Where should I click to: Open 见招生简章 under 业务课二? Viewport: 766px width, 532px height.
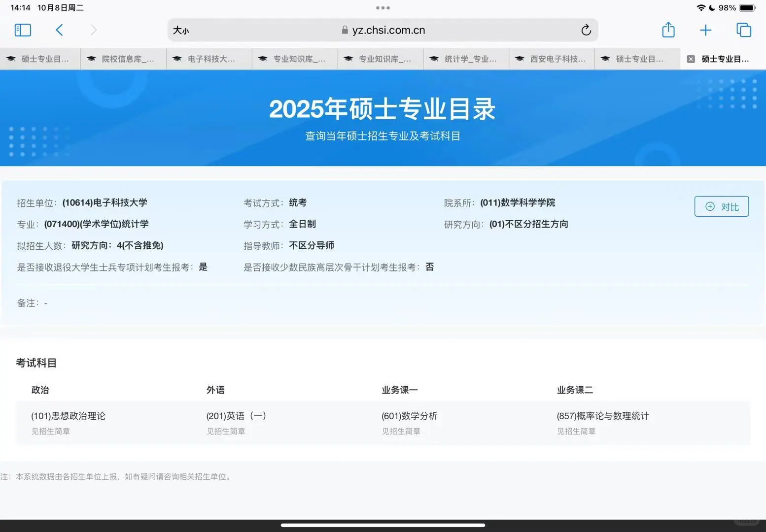(576, 431)
